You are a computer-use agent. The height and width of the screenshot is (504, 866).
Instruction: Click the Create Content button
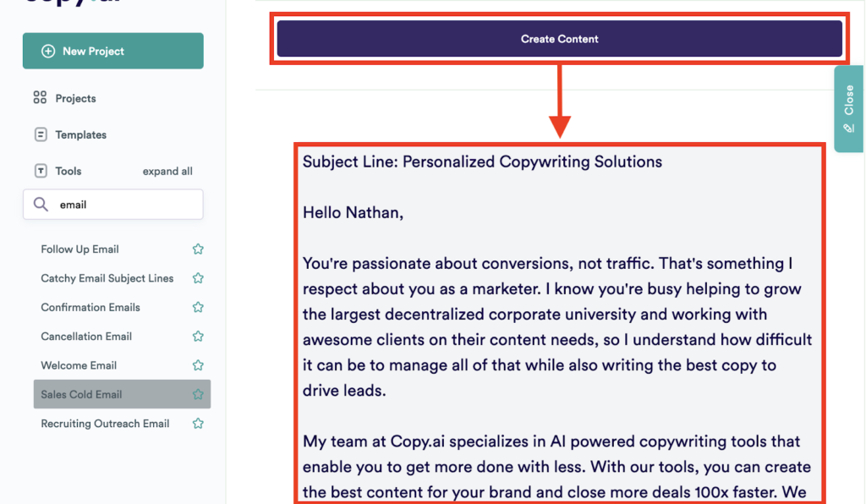point(559,38)
